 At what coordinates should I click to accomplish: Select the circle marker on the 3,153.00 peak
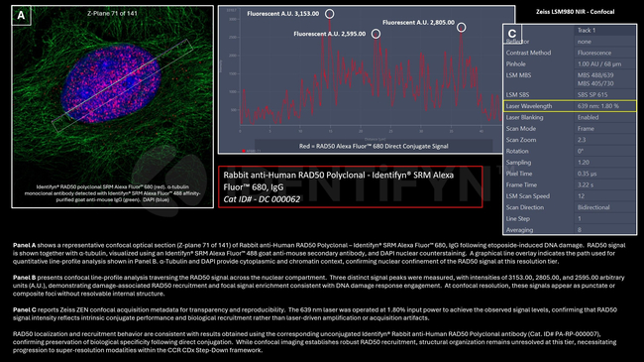coord(329,14)
